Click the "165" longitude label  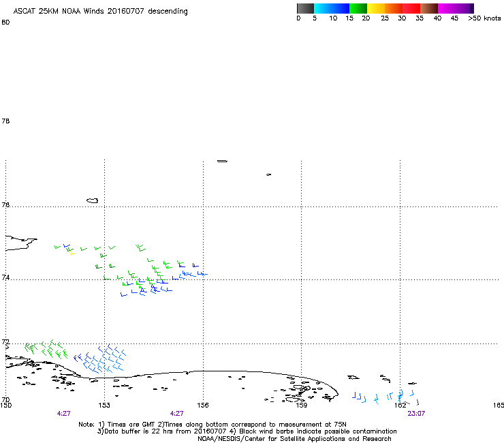click(x=499, y=406)
